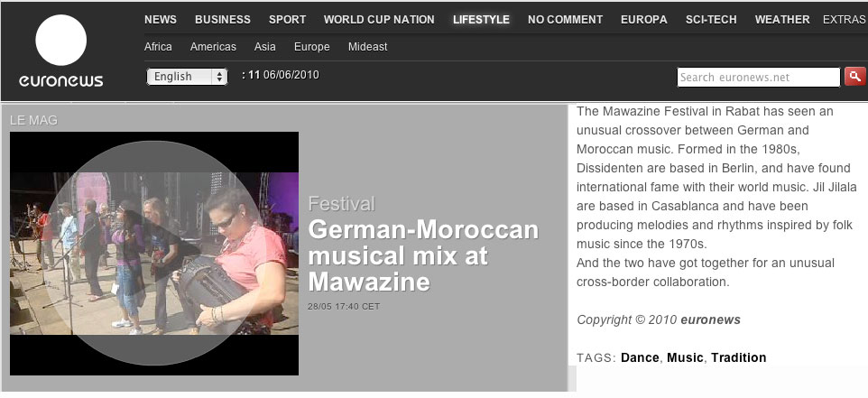Play the Mawazine festival video

click(x=154, y=253)
